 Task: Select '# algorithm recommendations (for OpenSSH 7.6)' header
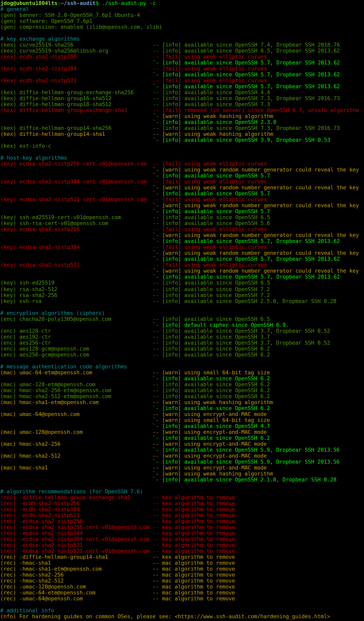point(71,492)
